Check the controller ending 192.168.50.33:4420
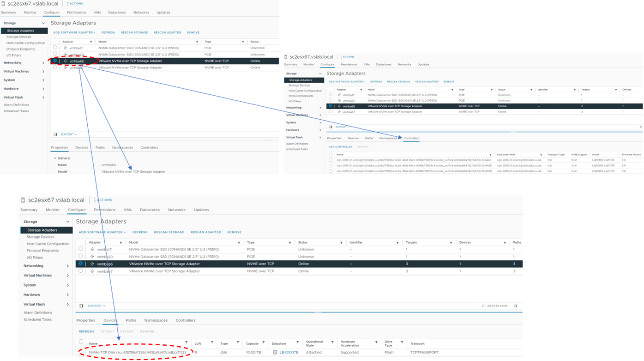 (331, 165)
